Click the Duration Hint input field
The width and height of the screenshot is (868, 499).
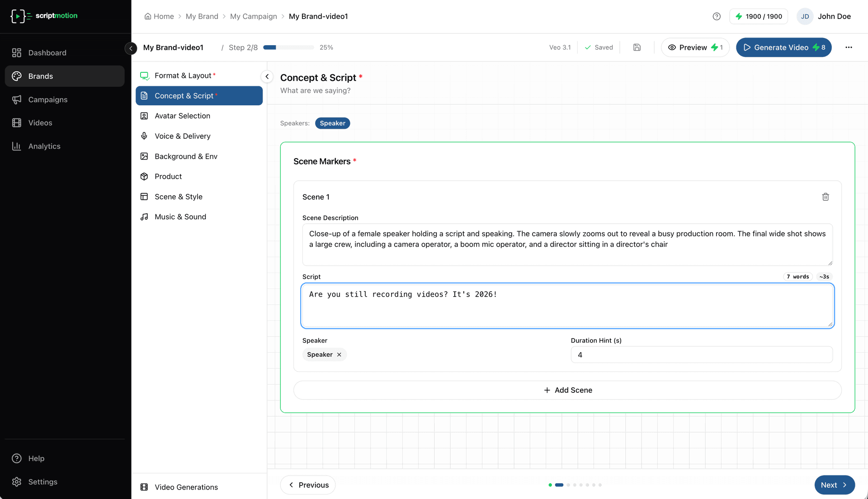(x=701, y=355)
